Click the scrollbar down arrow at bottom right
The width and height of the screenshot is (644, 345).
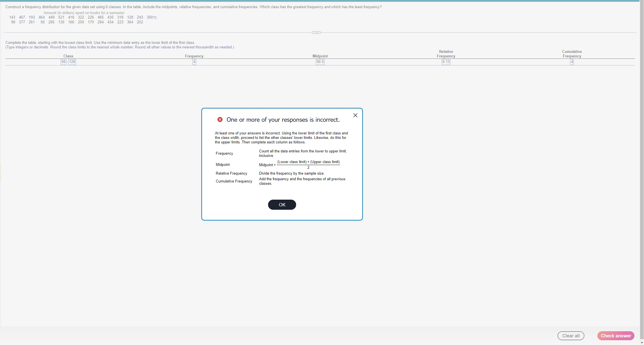[x=642, y=342]
